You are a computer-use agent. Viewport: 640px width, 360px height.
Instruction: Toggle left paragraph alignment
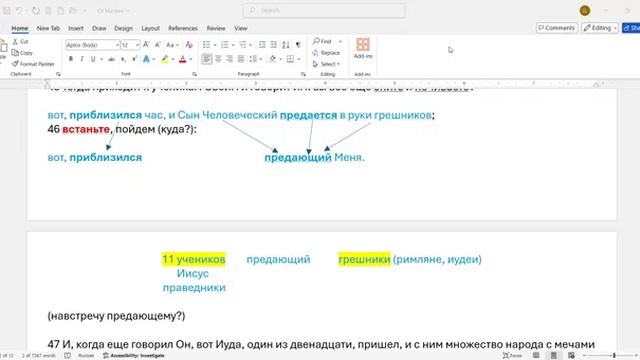pos(207,59)
